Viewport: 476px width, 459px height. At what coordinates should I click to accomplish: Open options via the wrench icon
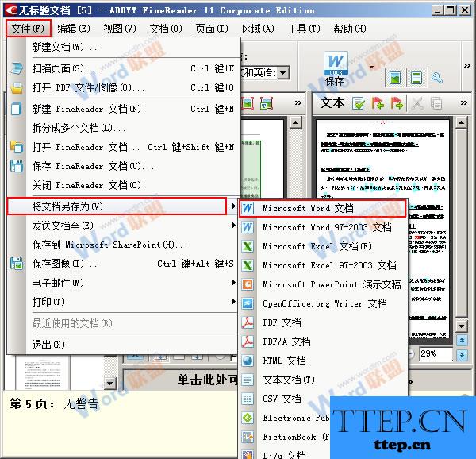pyautogui.click(x=437, y=78)
